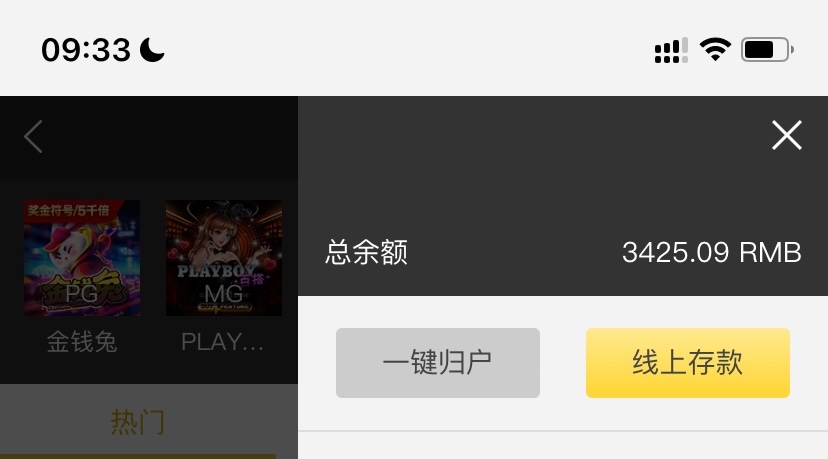Click the 线上存款 deposit button
The height and width of the screenshot is (459, 828).
(x=688, y=363)
